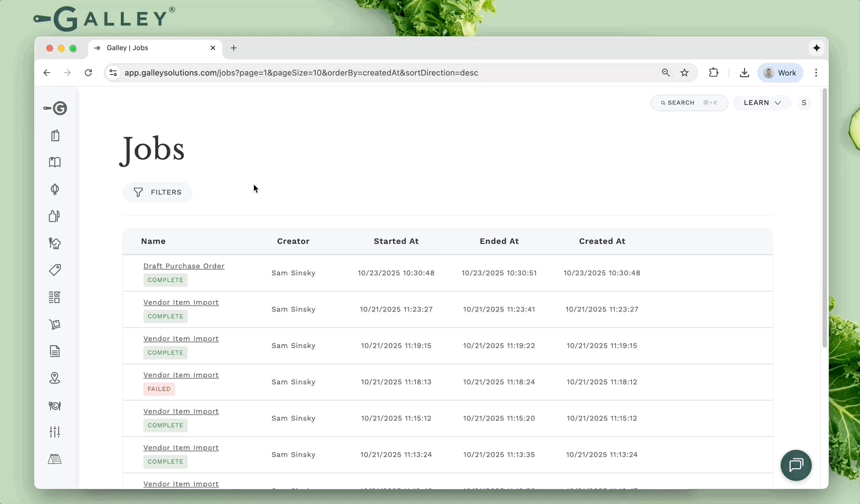
Task: Click the Galley logo in the sidebar
Action: (55, 108)
